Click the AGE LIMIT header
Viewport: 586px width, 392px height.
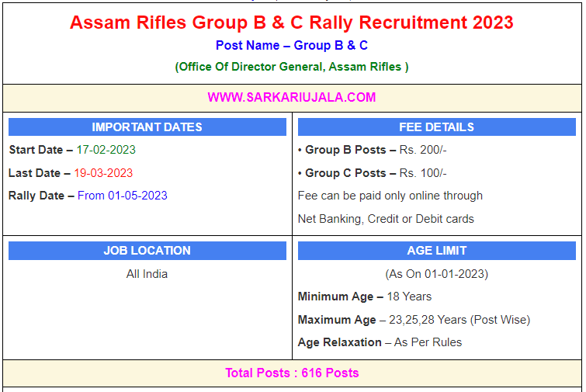436,251
